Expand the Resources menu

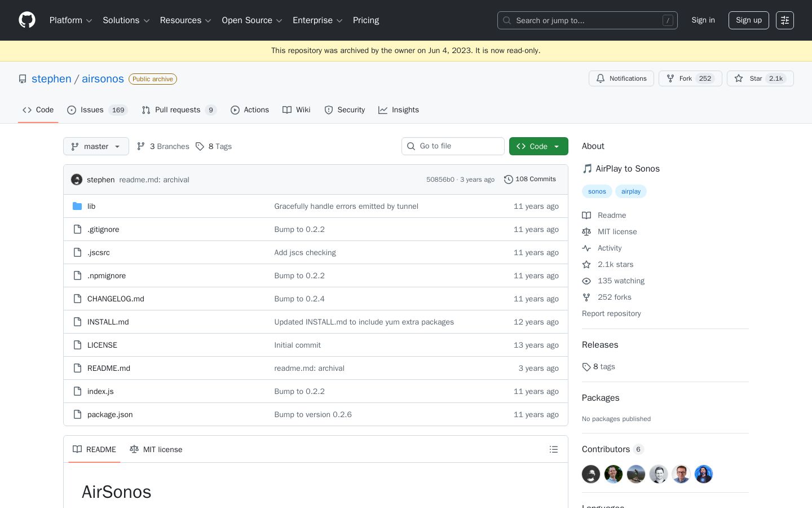tap(186, 20)
